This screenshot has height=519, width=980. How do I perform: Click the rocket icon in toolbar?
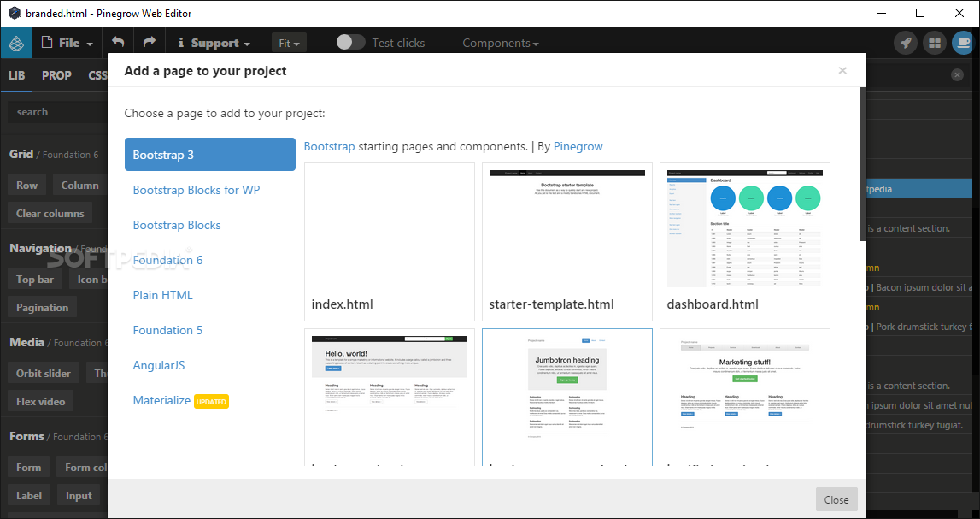[906, 43]
